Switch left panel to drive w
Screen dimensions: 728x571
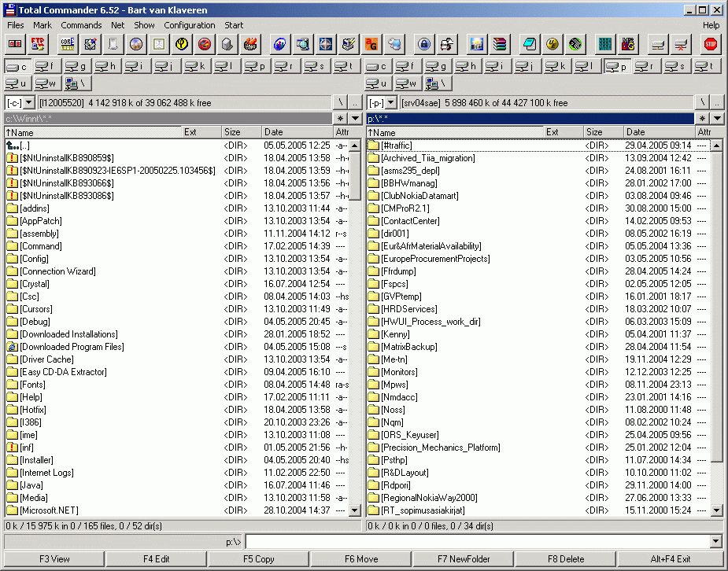click(x=47, y=83)
